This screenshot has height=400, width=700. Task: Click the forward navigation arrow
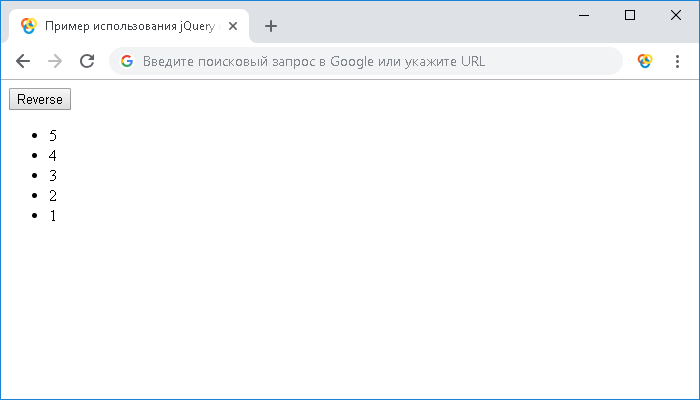click(x=55, y=61)
